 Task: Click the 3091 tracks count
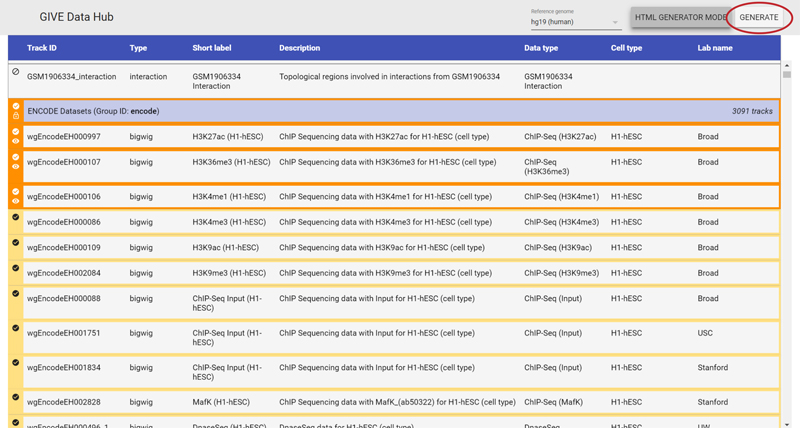click(x=752, y=111)
